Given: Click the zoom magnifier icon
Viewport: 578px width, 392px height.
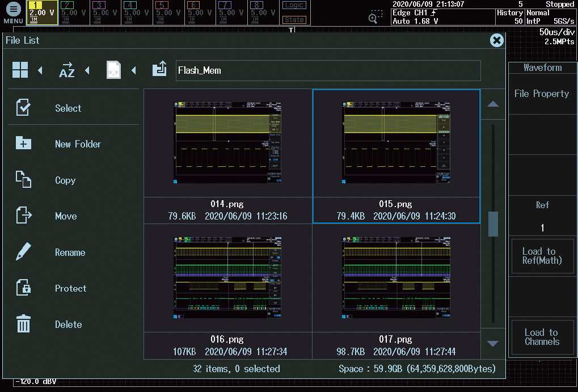Looking at the screenshot, I should 375,17.
